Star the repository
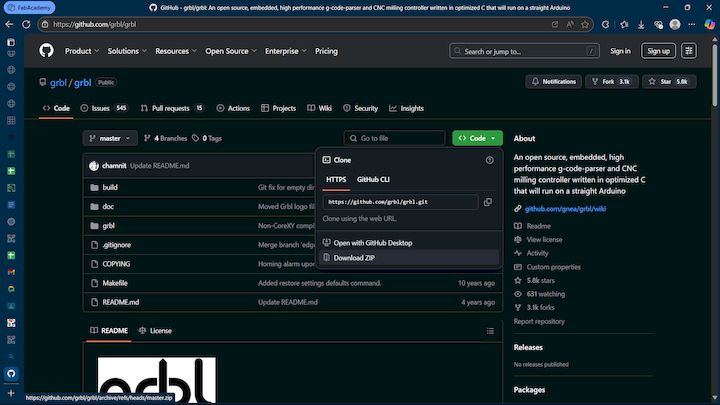 [x=669, y=82]
